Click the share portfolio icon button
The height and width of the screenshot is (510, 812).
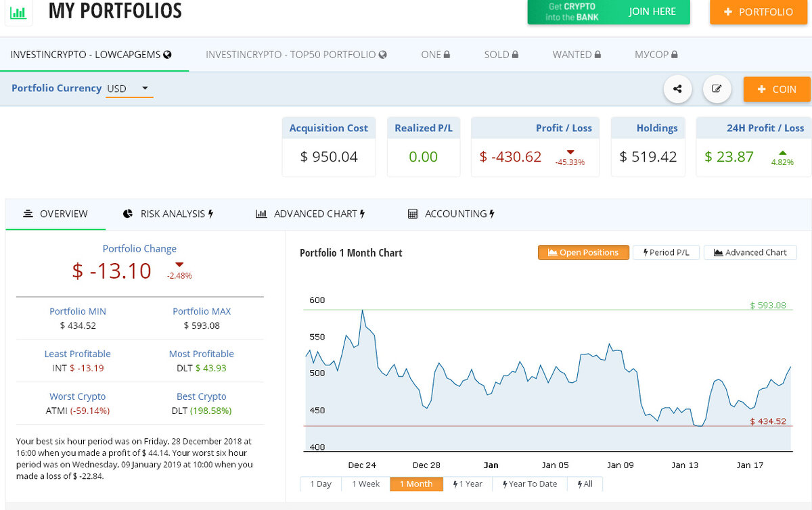pyautogui.click(x=677, y=89)
